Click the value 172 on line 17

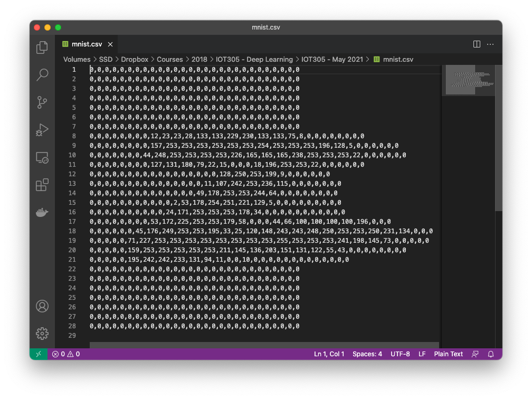[168, 222]
